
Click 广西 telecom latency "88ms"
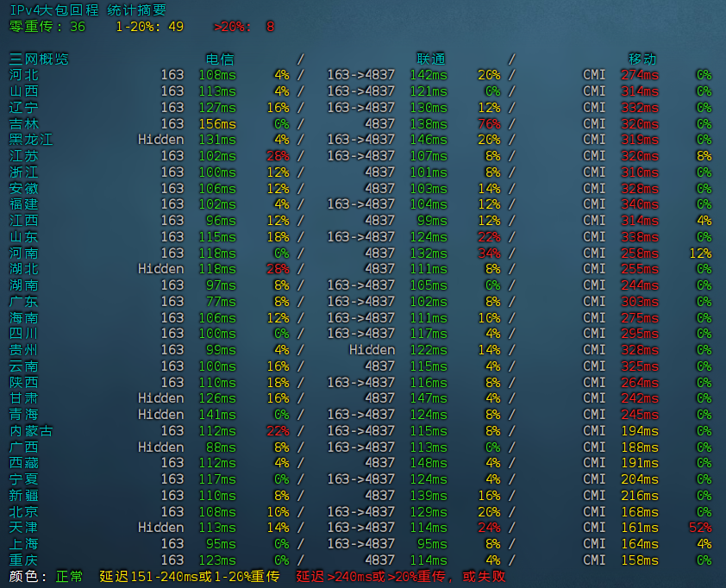(x=222, y=447)
